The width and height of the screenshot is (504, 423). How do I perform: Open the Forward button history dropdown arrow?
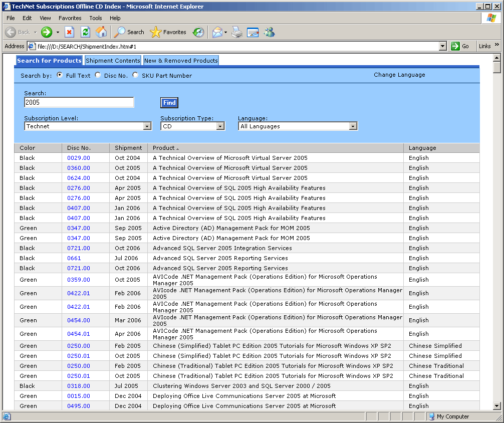coord(58,32)
